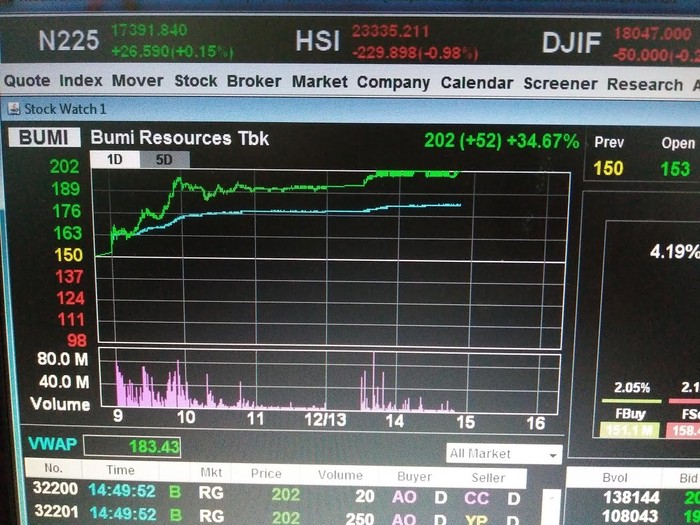
Task: Open the Quote menu
Action: tap(27, 81)
